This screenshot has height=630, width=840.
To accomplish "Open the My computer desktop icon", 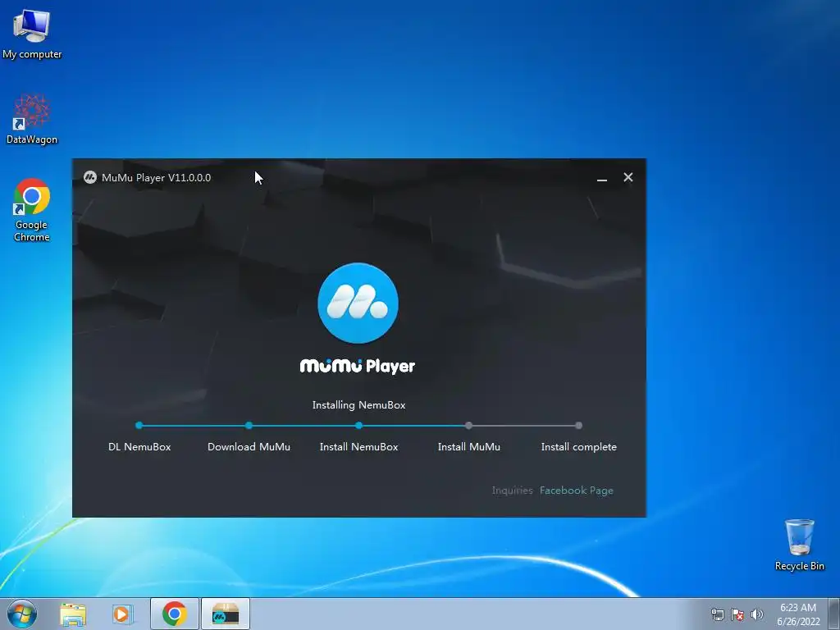I will pos(32,33).
